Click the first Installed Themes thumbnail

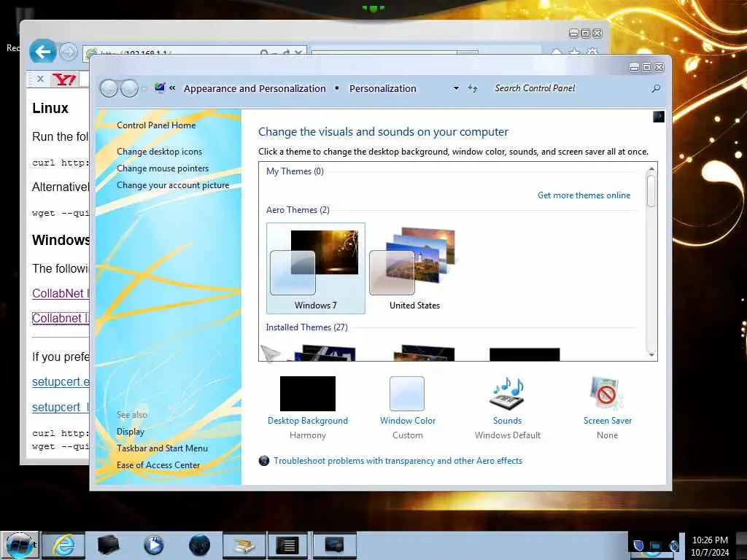pos(325,354)
